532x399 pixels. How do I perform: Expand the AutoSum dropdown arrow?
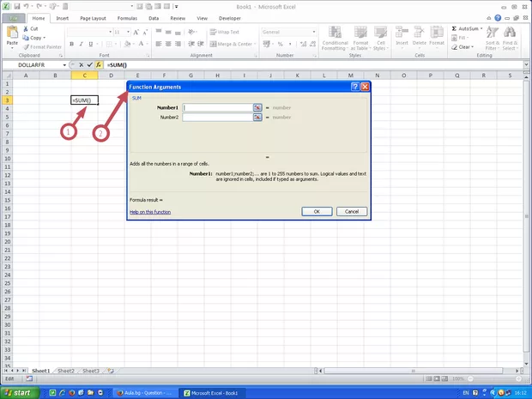tap(478, 28)
